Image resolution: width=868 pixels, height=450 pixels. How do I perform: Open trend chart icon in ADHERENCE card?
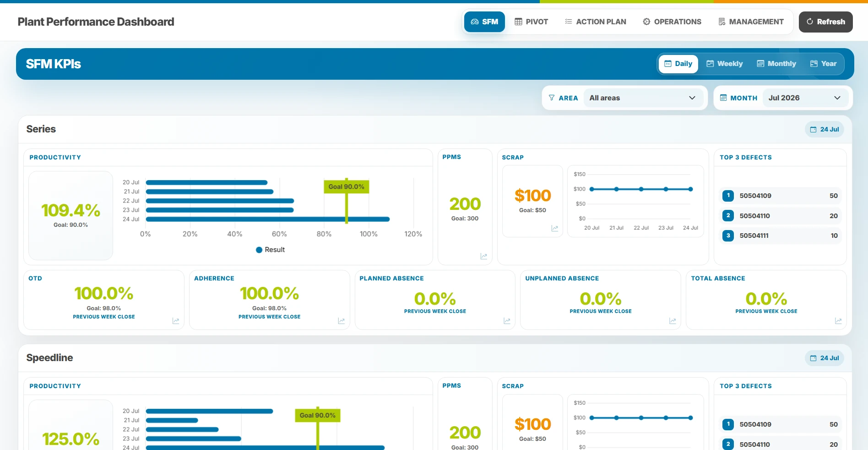(341, 321)
